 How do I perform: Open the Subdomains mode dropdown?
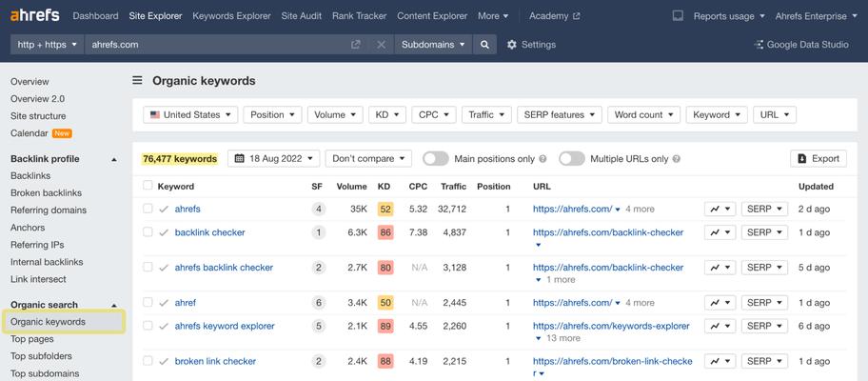pos(433,45)
